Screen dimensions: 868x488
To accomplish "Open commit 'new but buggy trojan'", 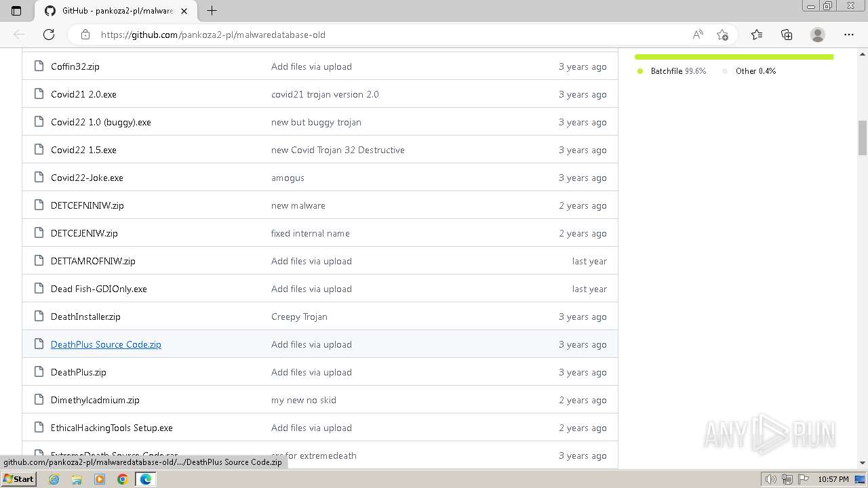I will (x=316, y=122).
